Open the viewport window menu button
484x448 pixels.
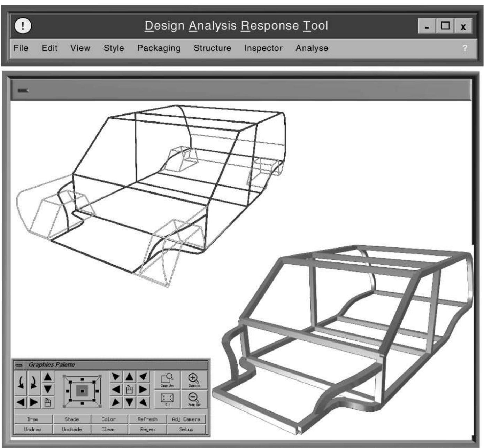(x=23, y=91)
